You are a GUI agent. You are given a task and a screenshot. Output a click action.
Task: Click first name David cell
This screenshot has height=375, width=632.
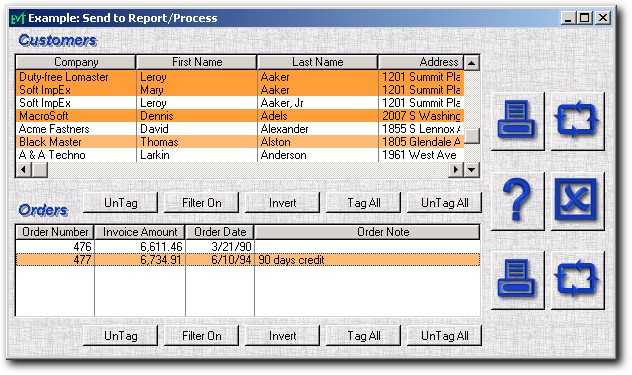coord(197,129)
